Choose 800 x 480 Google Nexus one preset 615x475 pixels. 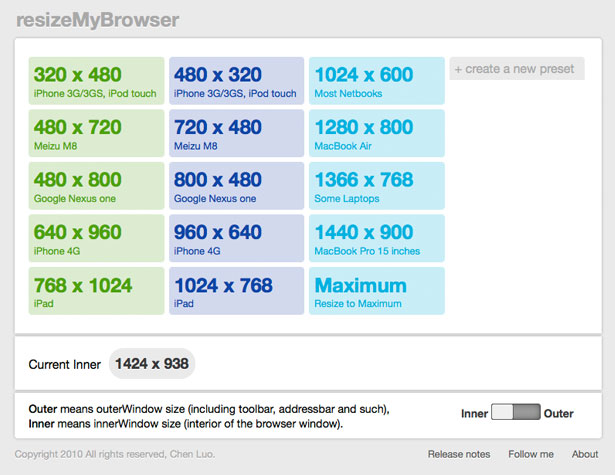[x=237, y=186]
